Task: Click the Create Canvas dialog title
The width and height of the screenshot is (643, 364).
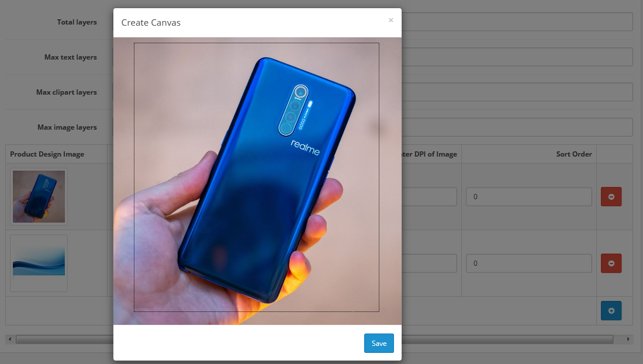Action: tap(151, 23)
